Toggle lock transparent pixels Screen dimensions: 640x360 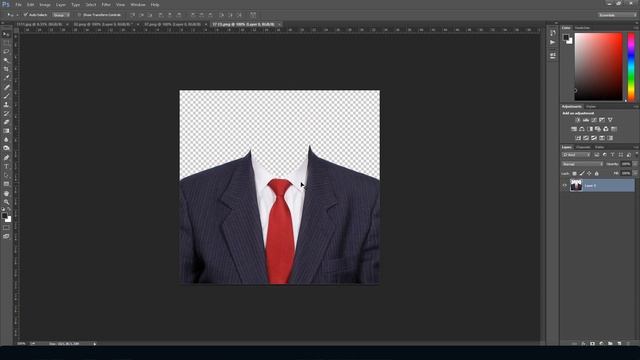574,173
